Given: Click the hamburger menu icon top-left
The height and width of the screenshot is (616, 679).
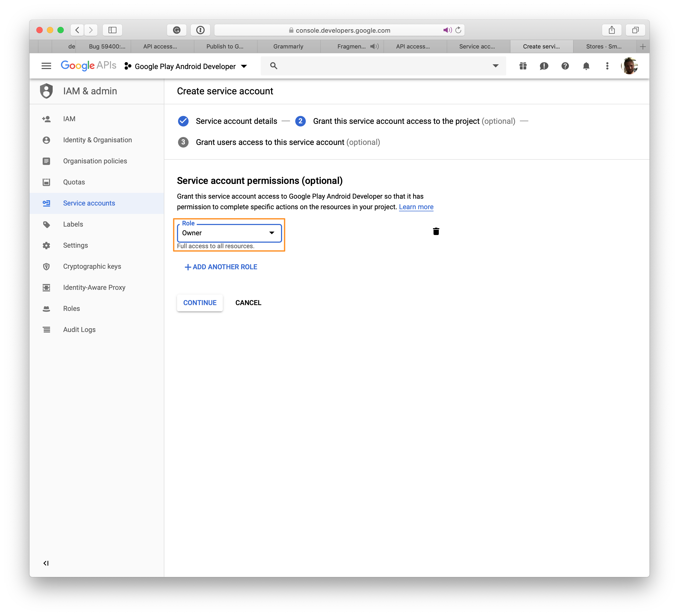Looking at the screenshot, I should point(47,66).
